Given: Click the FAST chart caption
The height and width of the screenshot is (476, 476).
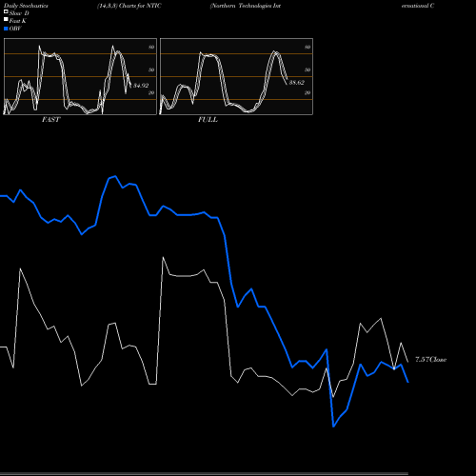Looking at the screenshot, I should (50, 120).
